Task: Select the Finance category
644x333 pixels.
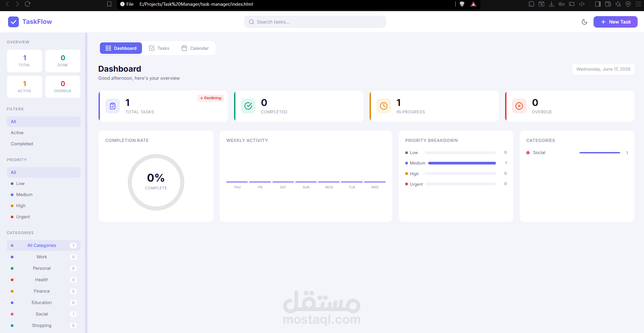Action: pos(44,291)
